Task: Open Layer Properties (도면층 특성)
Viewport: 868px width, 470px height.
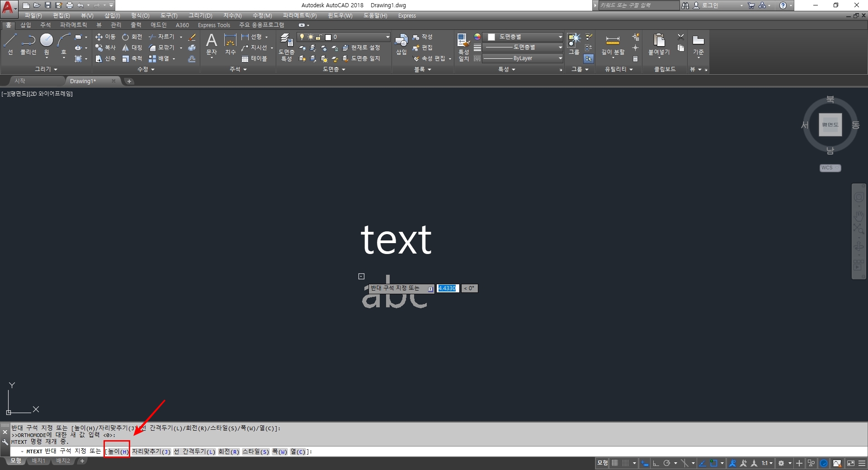Action: [x=287, y=47]
